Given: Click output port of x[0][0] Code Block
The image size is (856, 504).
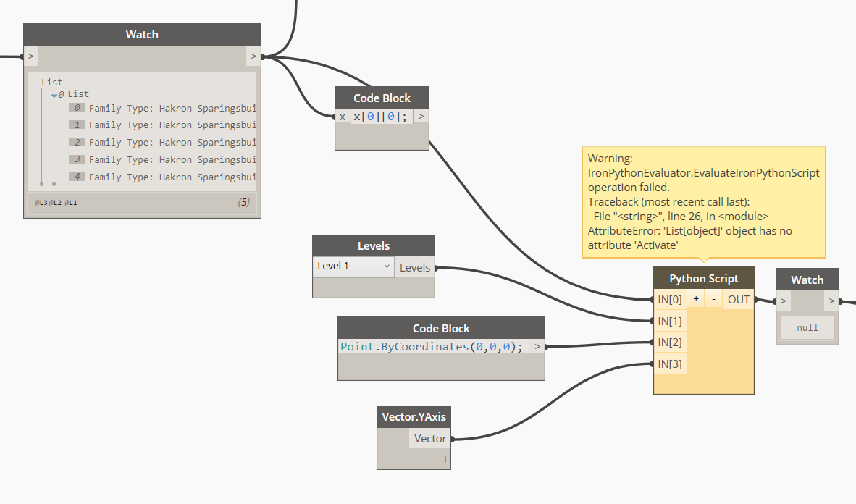Looking at the screenshot, I should [421, 117].
